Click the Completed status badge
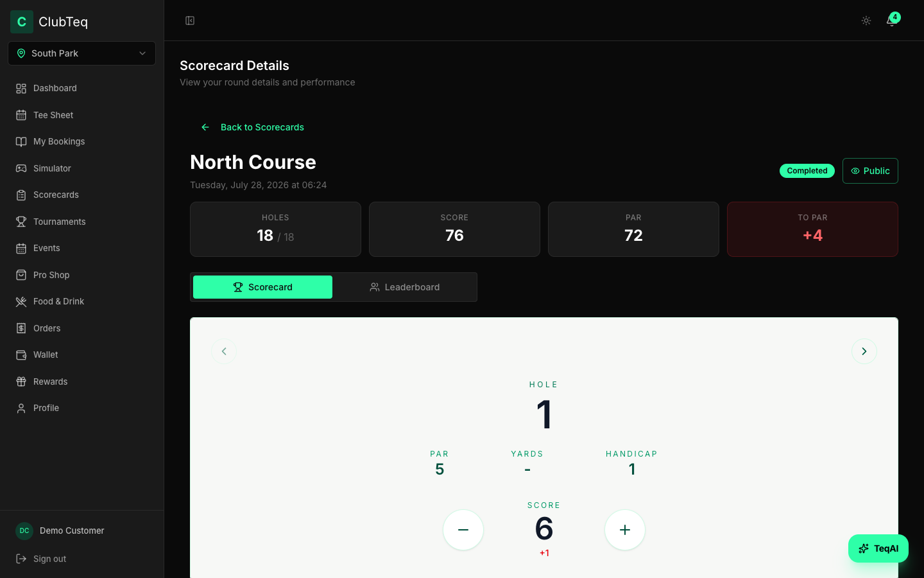The width and height of the screenshot is (924, 578). (x=807, y=171)
